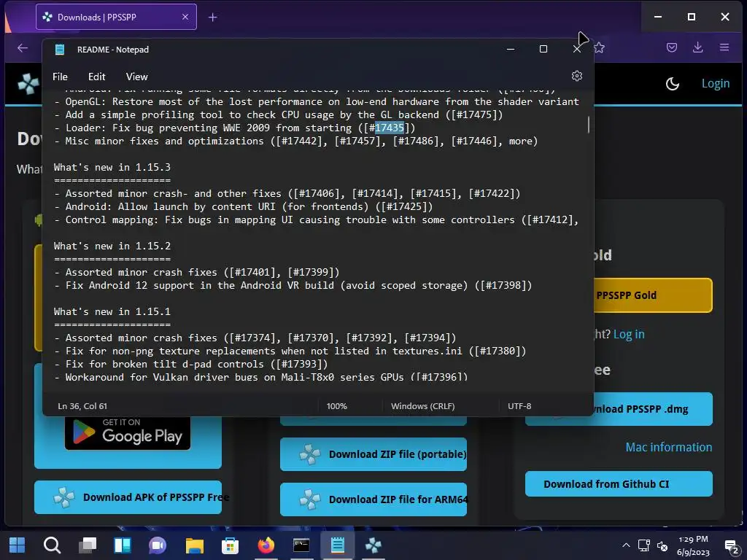747x560 pixels.
Task: Open the Widgets icon on the taskbar
Action: 123,545
